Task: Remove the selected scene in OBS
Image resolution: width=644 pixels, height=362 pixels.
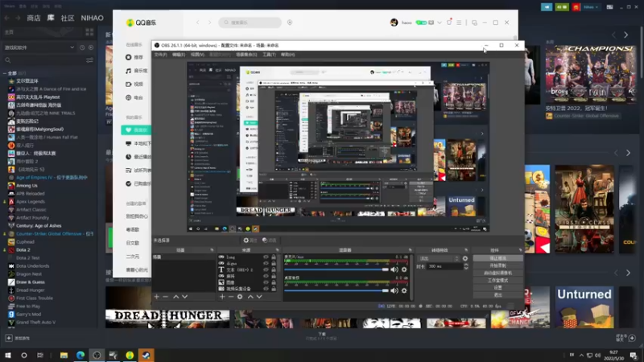Action: (x=166, y=297)
